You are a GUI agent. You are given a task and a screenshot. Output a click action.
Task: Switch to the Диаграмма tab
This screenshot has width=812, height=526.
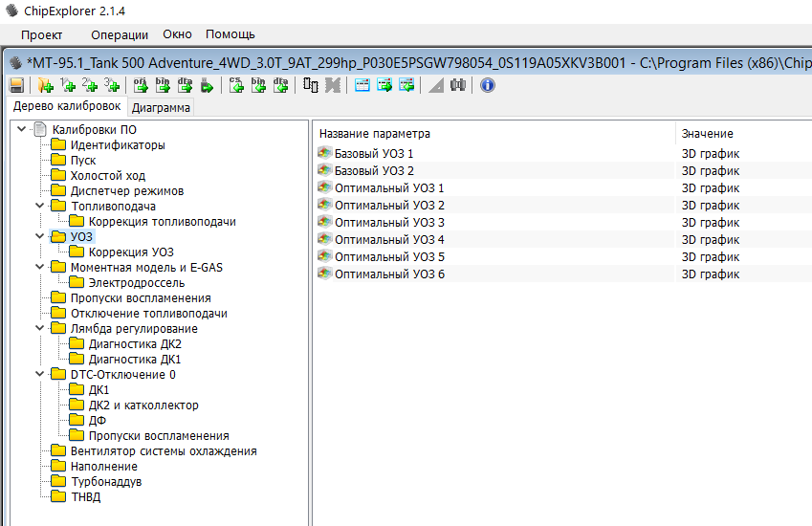[x=161, y=108]
